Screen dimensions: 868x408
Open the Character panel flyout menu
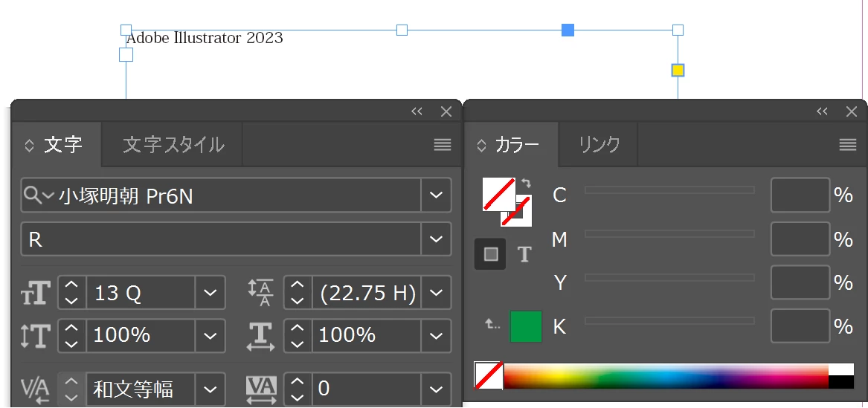(443, 145)
